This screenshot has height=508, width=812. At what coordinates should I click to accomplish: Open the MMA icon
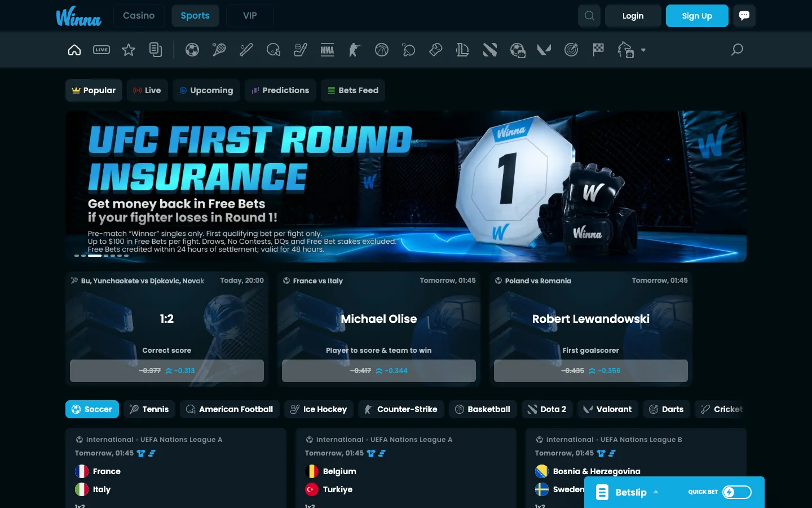328,50
